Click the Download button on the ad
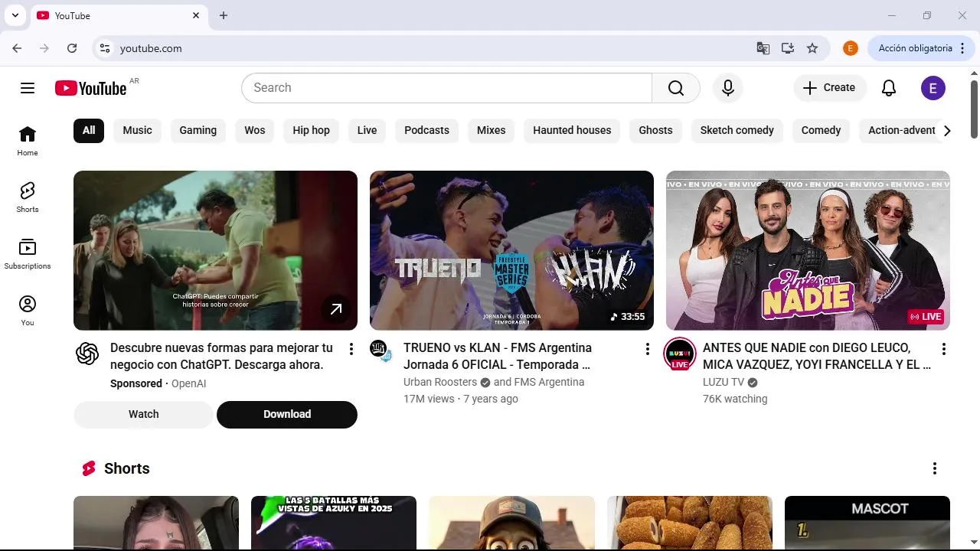 (x=287, y=414)
